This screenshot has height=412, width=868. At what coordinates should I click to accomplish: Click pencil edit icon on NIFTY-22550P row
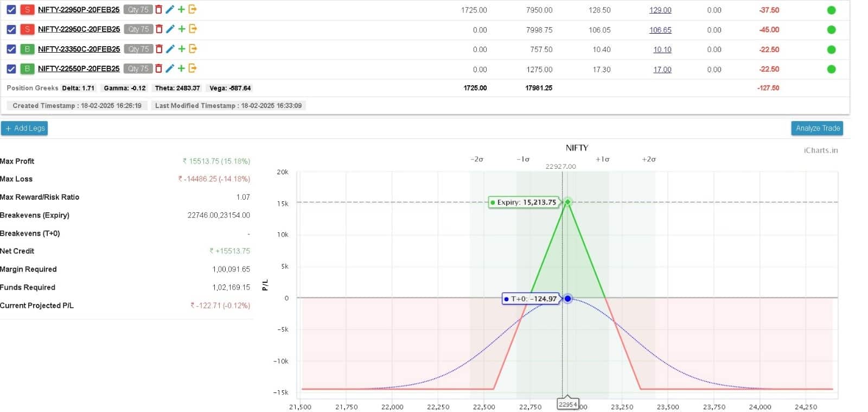[x=170, y=68]
